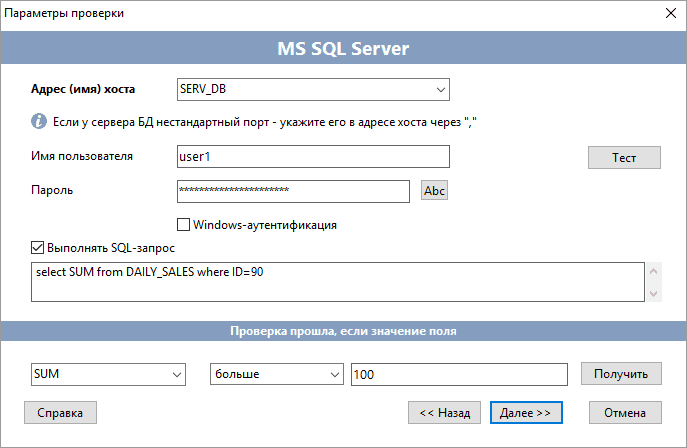The height and width of the screenshot is (448, 687).
Task: Uncheck Выполнять SQL-запрос checkbox
Action: 37,248
